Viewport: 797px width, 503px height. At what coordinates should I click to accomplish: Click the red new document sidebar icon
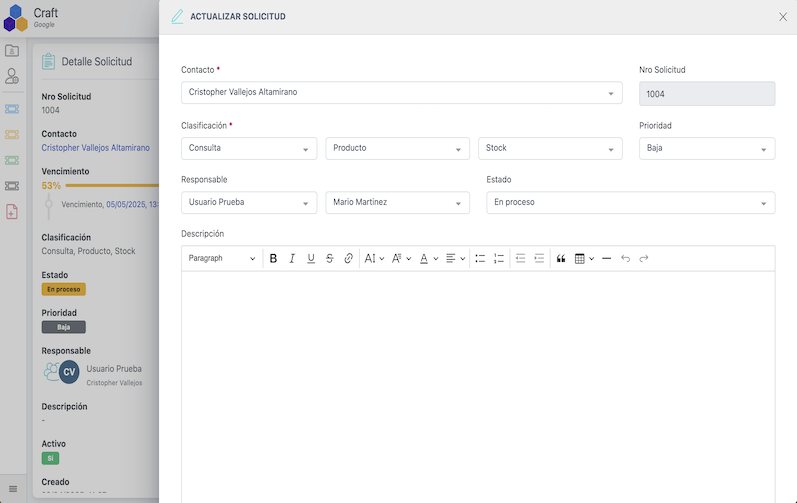(12, 211)
